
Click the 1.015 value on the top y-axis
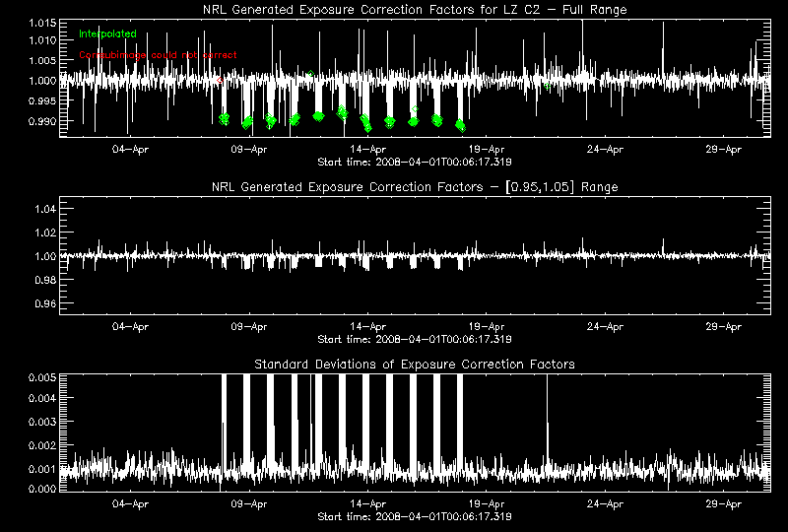tap(42, 21)
